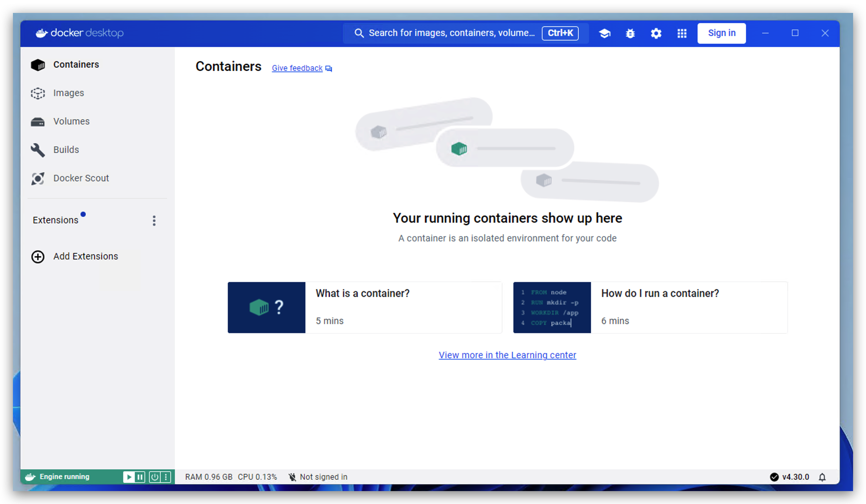This screenshot has height=504, width=866.
Task: Click the Docker Scout icon
Action: [x=38, y=178]
